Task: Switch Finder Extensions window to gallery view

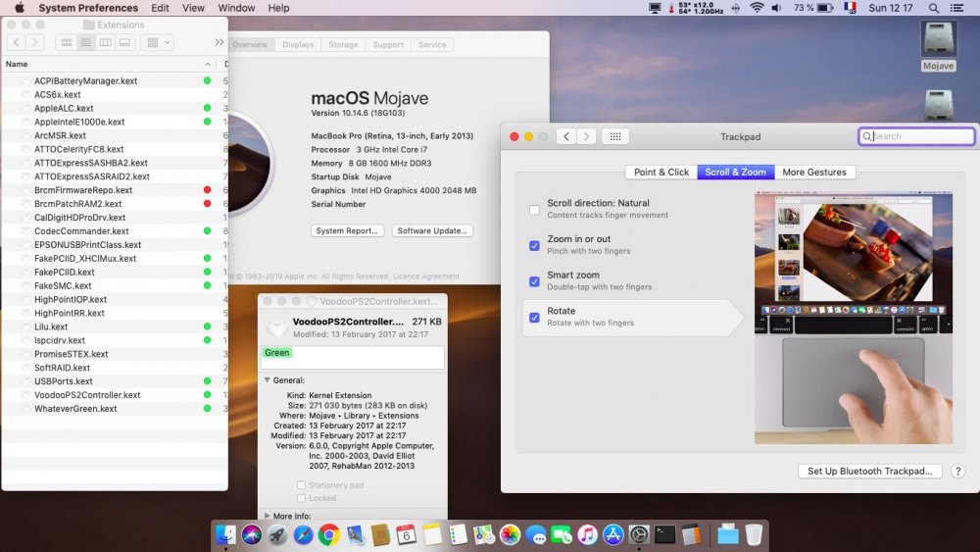Action: point(125,42)
